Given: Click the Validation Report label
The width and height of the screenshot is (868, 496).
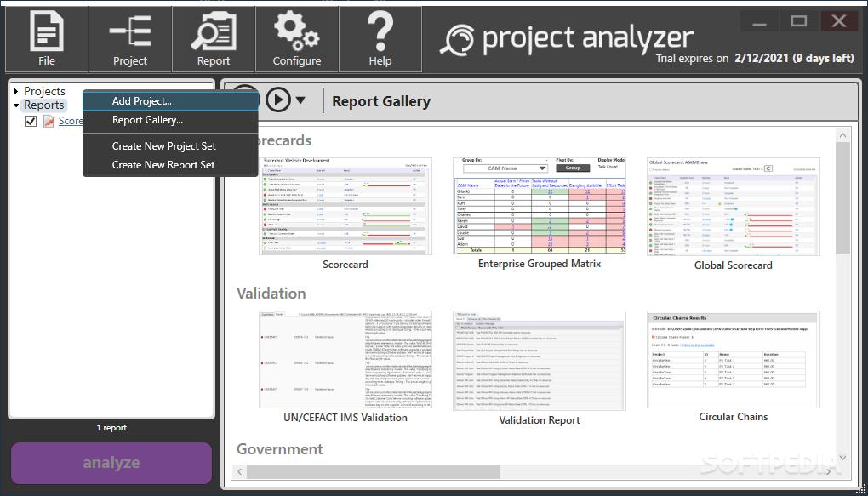Looking at the screenshot, I should [x=540, y=420].
